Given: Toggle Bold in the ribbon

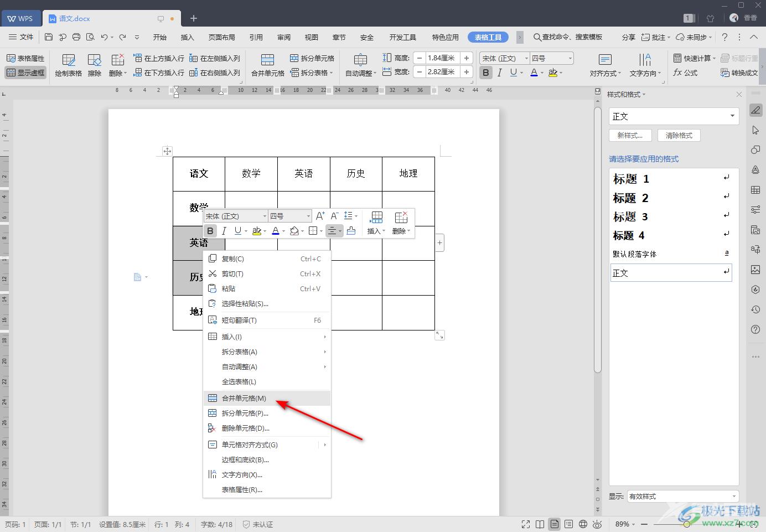Looking at the screenshot, I should coord(486,73).
